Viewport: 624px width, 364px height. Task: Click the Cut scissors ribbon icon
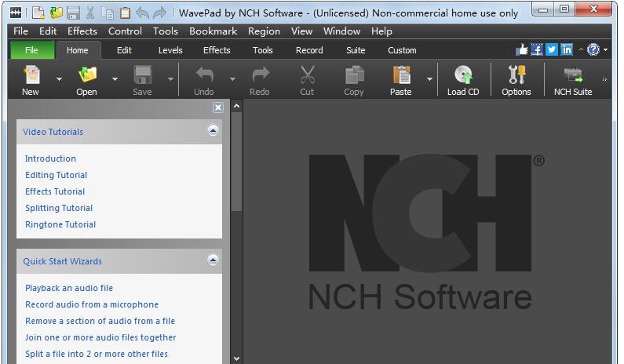pos(307,75)
